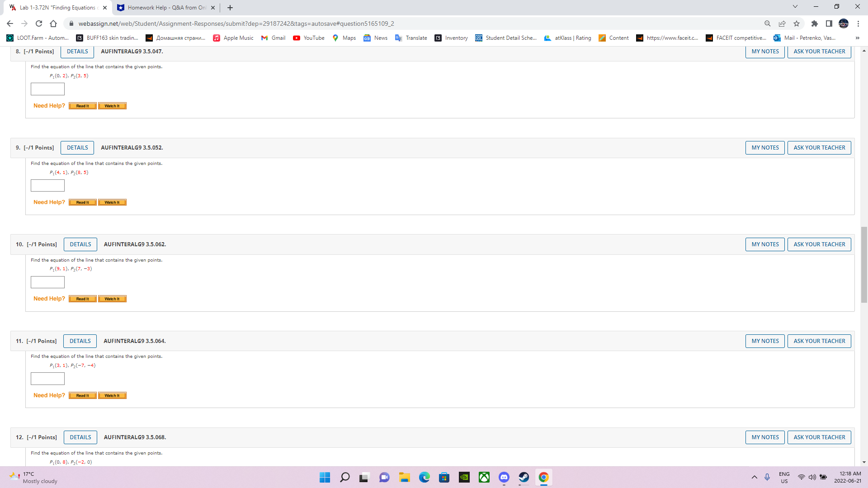This screenshot has width=868, height=488.
Task: Switch to Homework Help Q&A tab
Action: pos(163,8)
